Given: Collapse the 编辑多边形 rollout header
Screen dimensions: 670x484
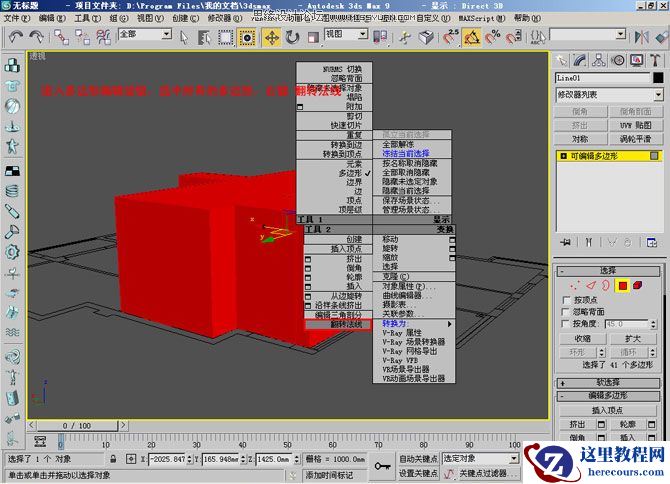Looking at the screenshot, I should tap(608, 396).
